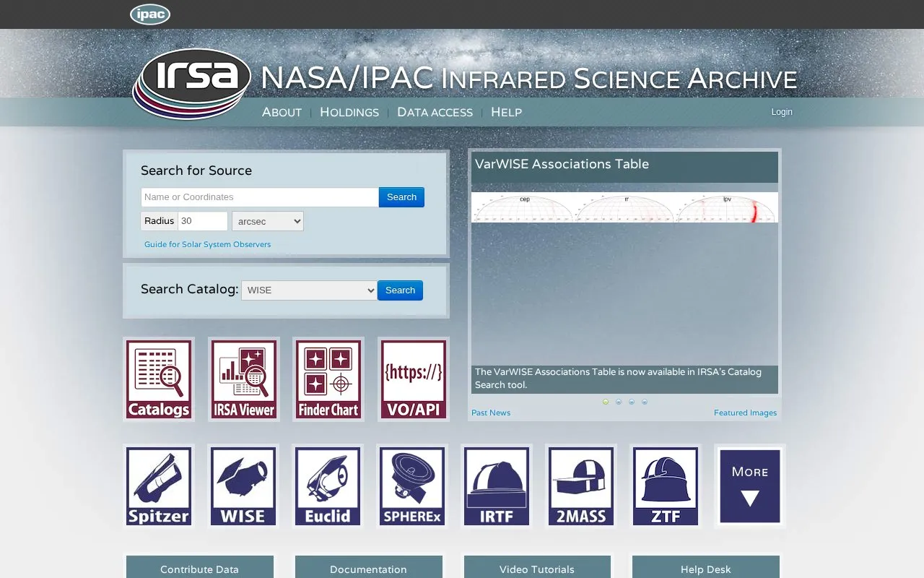The width and height of the screenshot is (924, 578).
Task: Click the Contribute Data button
Action: coord(200,567)
